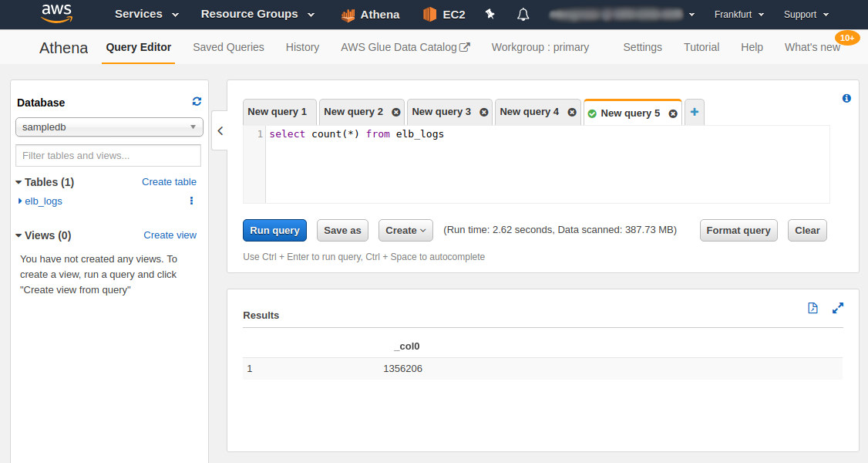This screenshot has width=868, height=463.
Task: Close the New query 2 tab
Action: point(395,112)
